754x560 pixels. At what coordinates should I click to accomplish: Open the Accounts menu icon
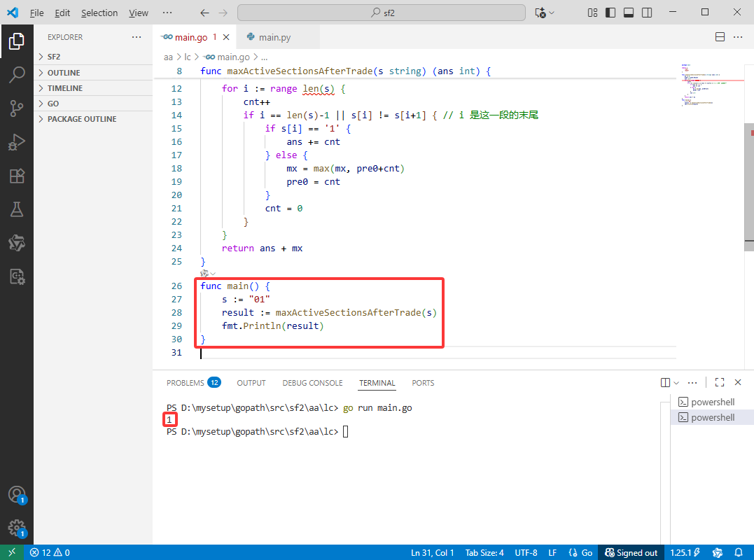(17, 495)
